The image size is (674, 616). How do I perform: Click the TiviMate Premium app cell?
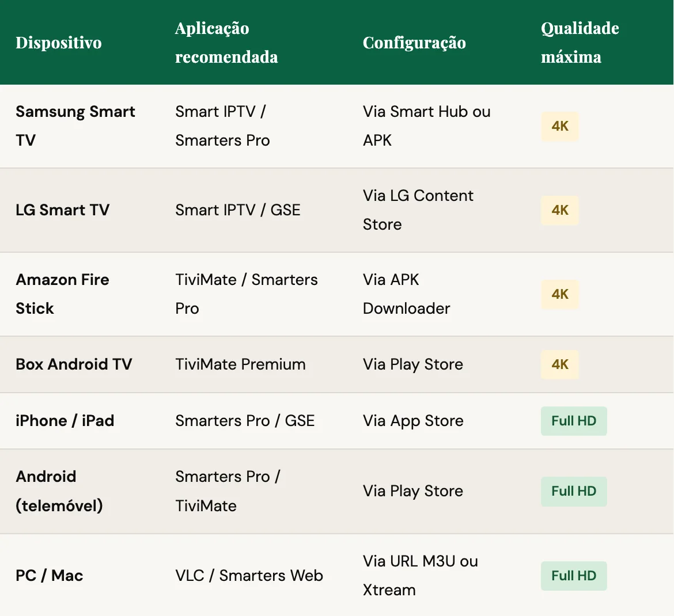click(x=240, y=364)
